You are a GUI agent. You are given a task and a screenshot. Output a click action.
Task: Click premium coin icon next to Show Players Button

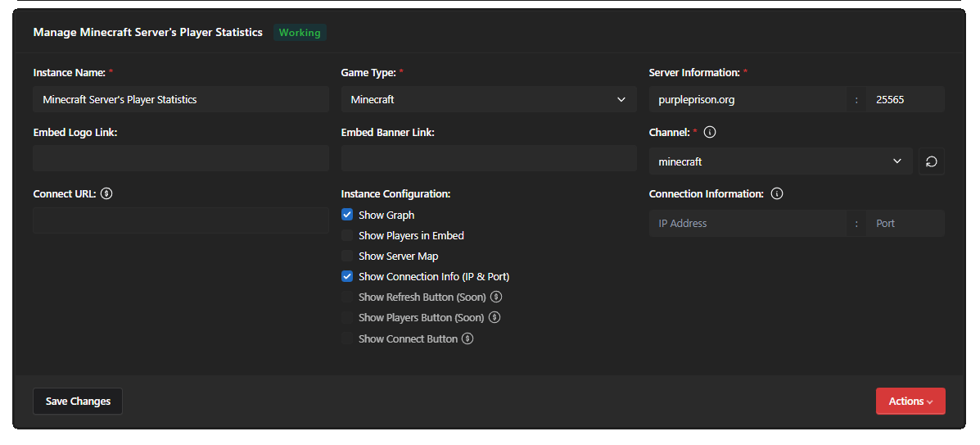(495, 317)
